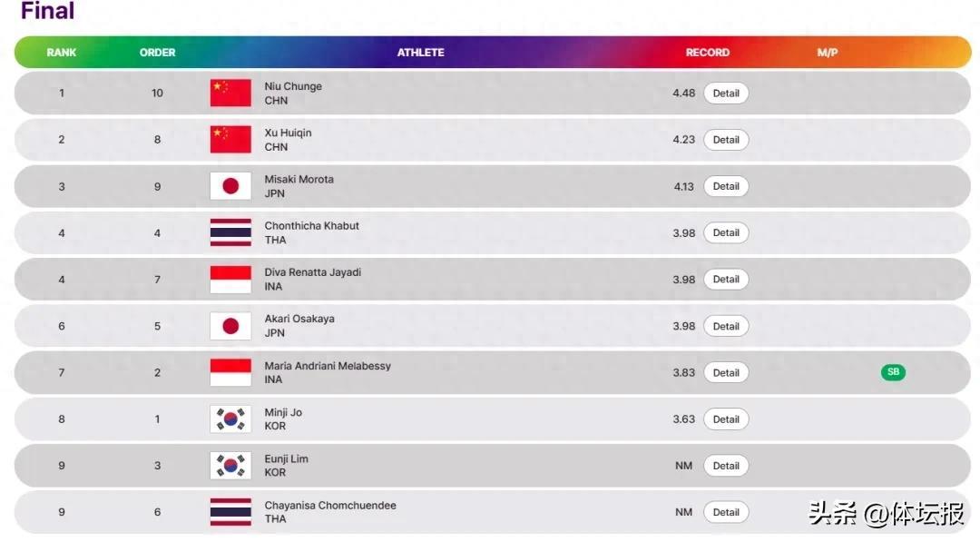The width and height of the screenshot is (980, 542).
Task: Open Detail for Xu Huiqin's 4.23 record
Action: (726, 140)
